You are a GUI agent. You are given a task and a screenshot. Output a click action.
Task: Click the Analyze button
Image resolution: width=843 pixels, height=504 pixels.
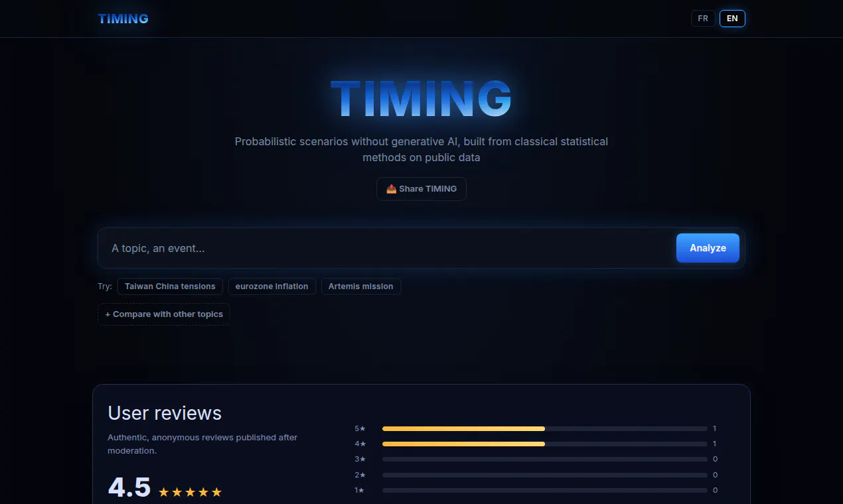point(708,248)
